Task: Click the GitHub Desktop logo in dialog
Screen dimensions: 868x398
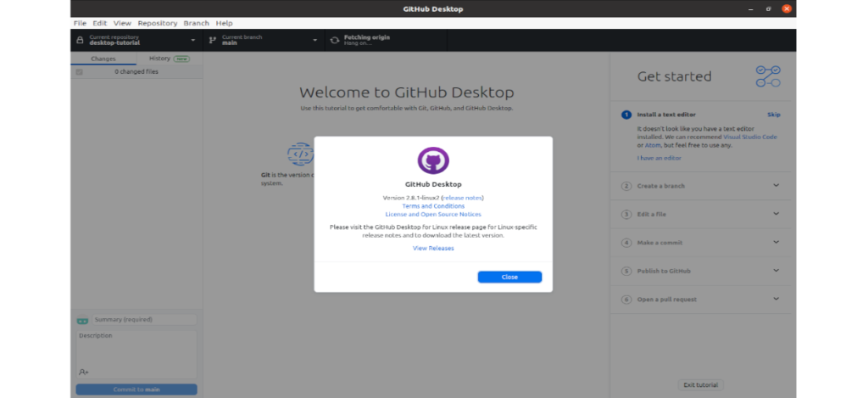Action: pyautogui.click(x=433, y=160)
